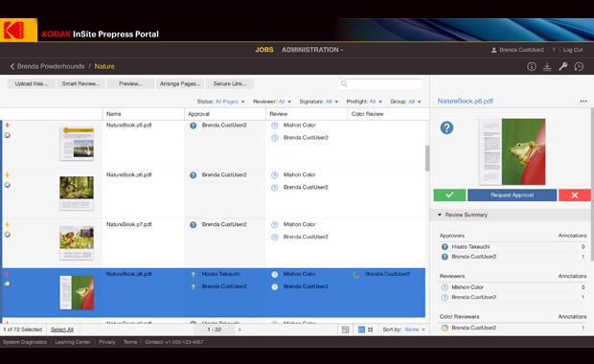594x364 pixels.
Task: Click color wheel icon of NatureBook.p7.pdf
Action: 8,234
